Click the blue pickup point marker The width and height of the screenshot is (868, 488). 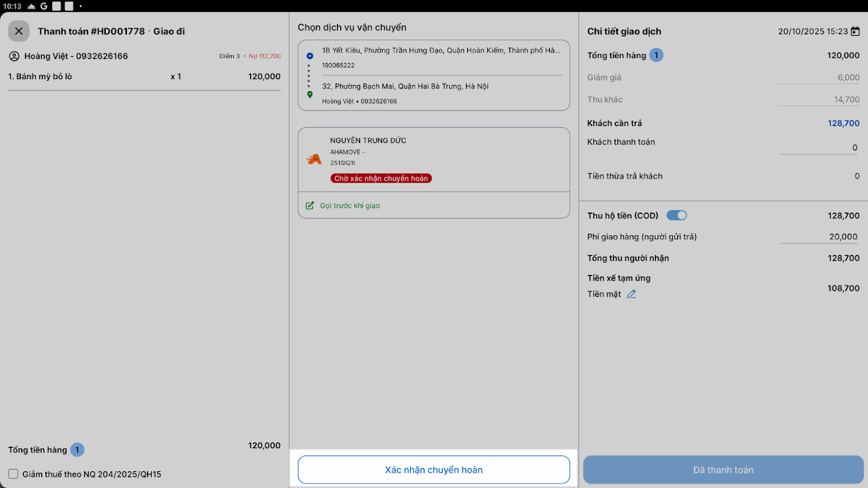tap(310, 56)
